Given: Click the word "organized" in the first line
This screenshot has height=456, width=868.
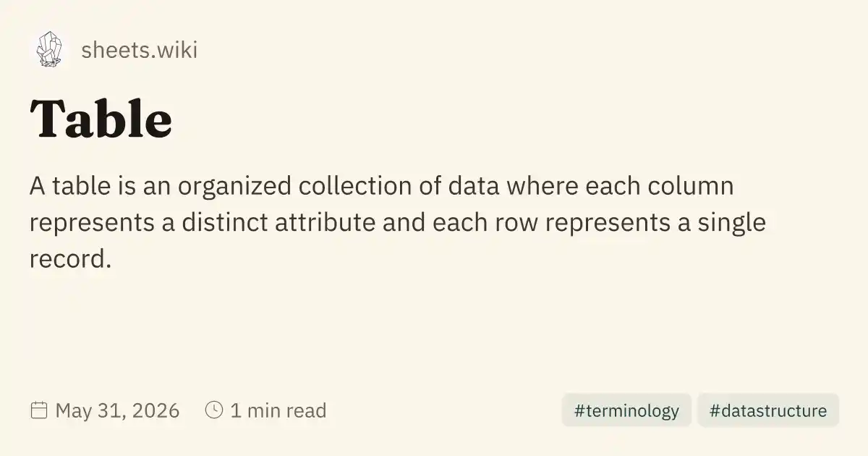Looking at the screenshot, I should [x=233, y=187].
